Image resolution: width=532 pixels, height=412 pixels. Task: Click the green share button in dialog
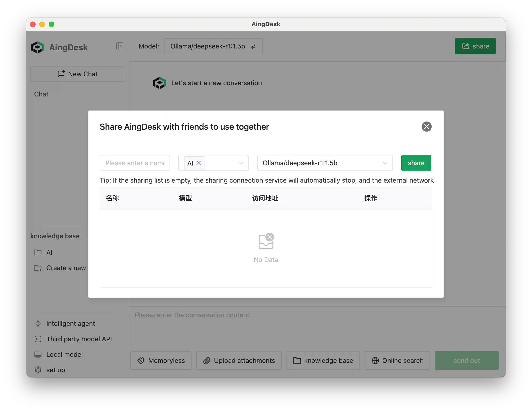[x=416, y=163]
